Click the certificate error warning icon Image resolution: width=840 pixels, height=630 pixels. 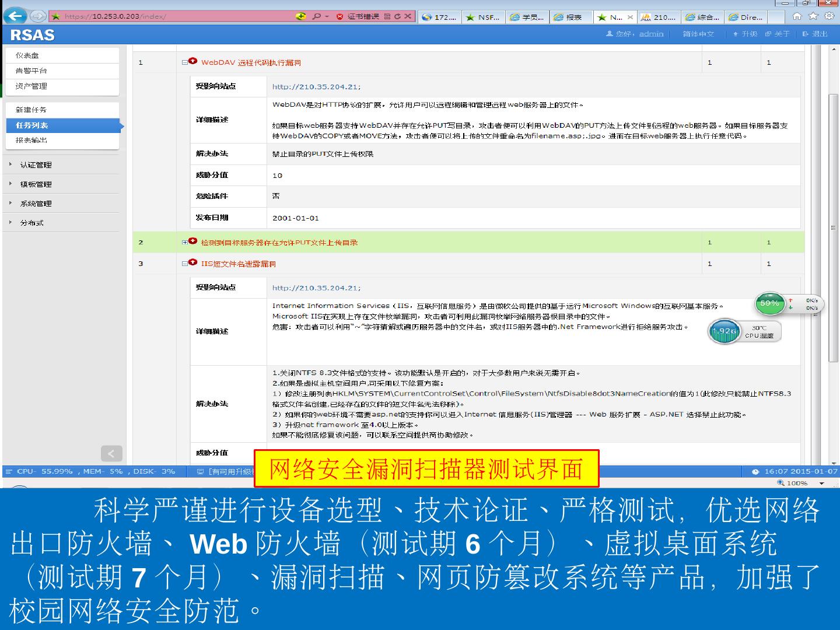click(x=340, y=16)
